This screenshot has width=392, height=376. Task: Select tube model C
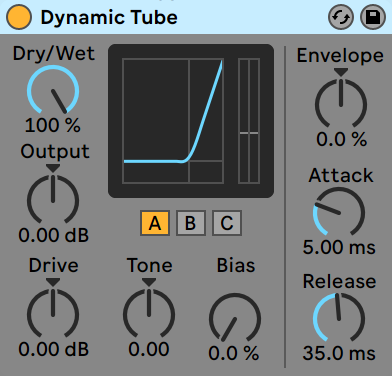pyautogui.click(x=227, y=223)
